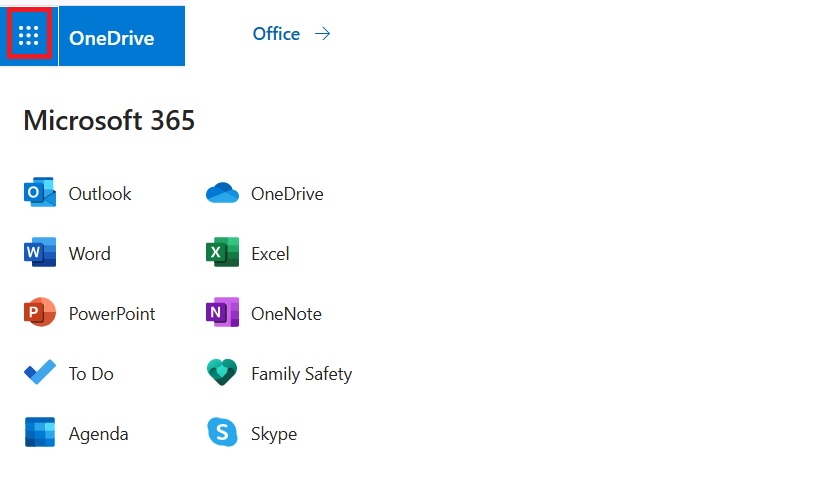Click the To Do checkmark icon
The width and height of the screenshot is (818, 478).
(40, 374)
